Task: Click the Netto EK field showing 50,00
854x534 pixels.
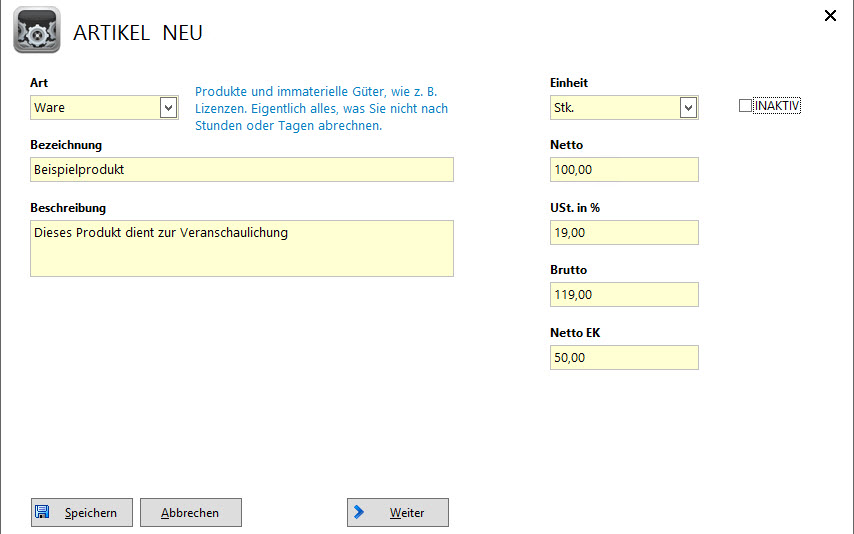Action: (624, 357)
